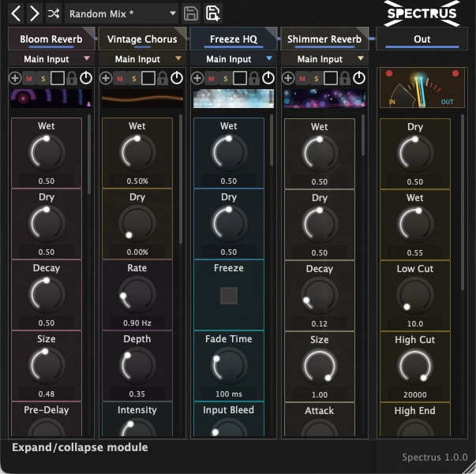This screenshot has height=474, width=476.
Task: Open Vintage Chorus Main Input dropdown
Action: point(142,59)
